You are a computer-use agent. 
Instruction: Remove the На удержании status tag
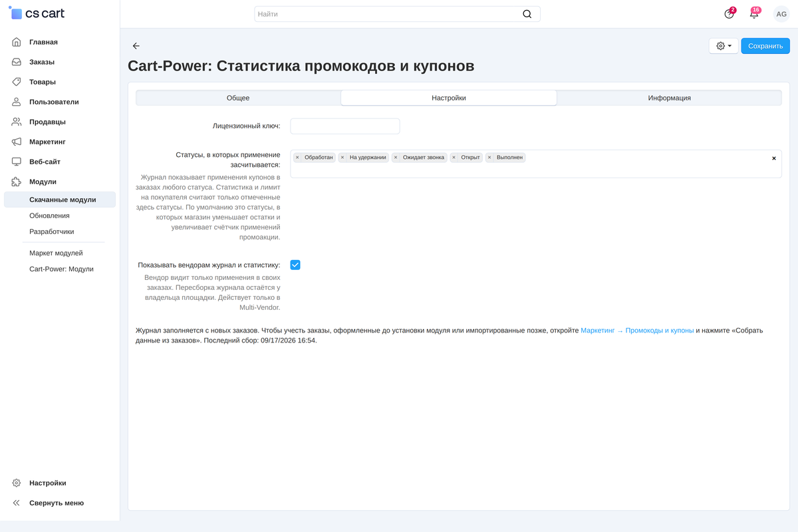click(342, 158)
